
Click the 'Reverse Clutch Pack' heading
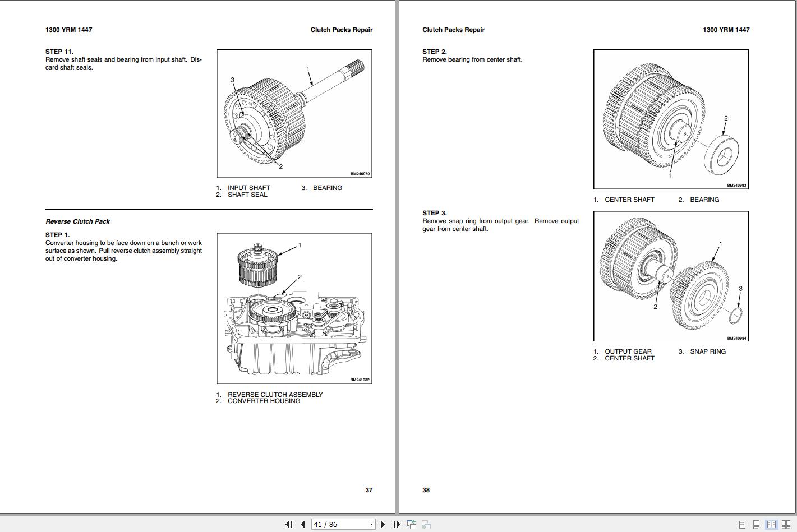(x=78, y=221)
